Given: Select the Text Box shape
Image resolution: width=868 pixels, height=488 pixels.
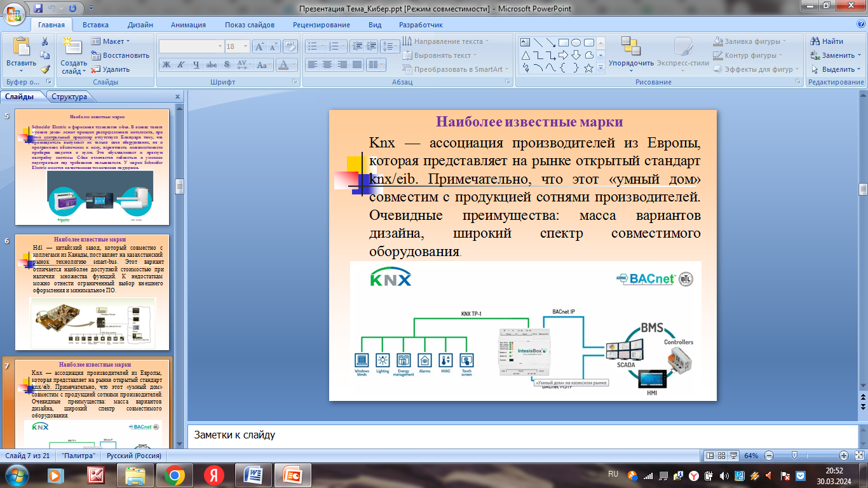Looking at the screenshot, I should [x=526, y=43].
